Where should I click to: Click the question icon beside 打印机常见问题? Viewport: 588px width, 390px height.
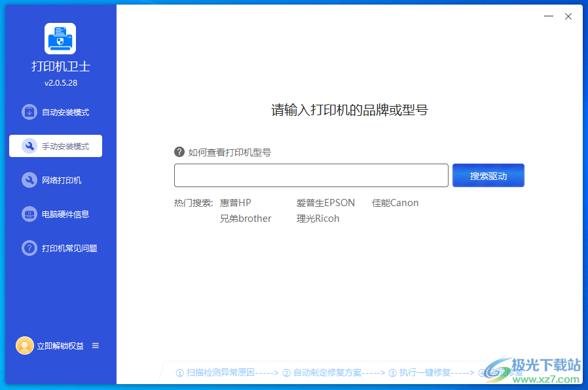pos(29,248)
